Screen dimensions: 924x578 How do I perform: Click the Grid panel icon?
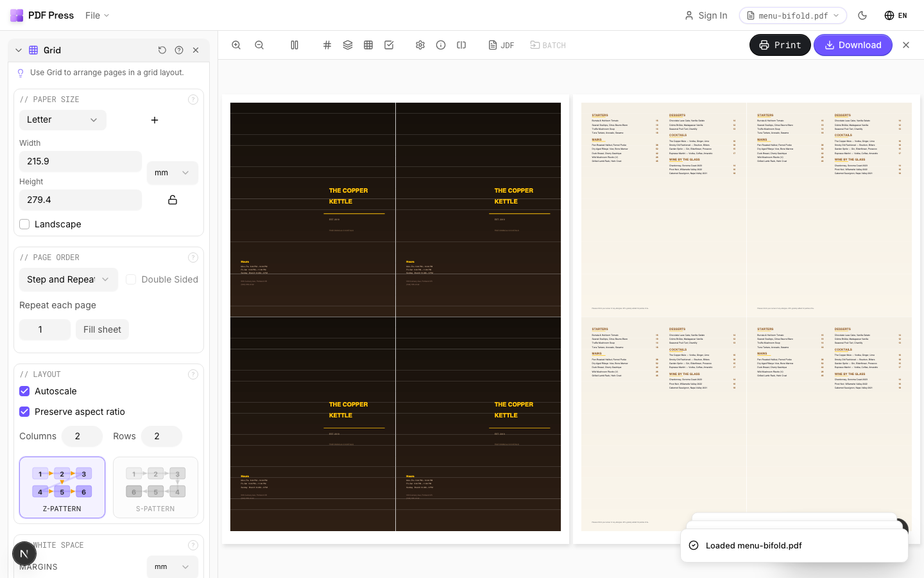(33, 50)
